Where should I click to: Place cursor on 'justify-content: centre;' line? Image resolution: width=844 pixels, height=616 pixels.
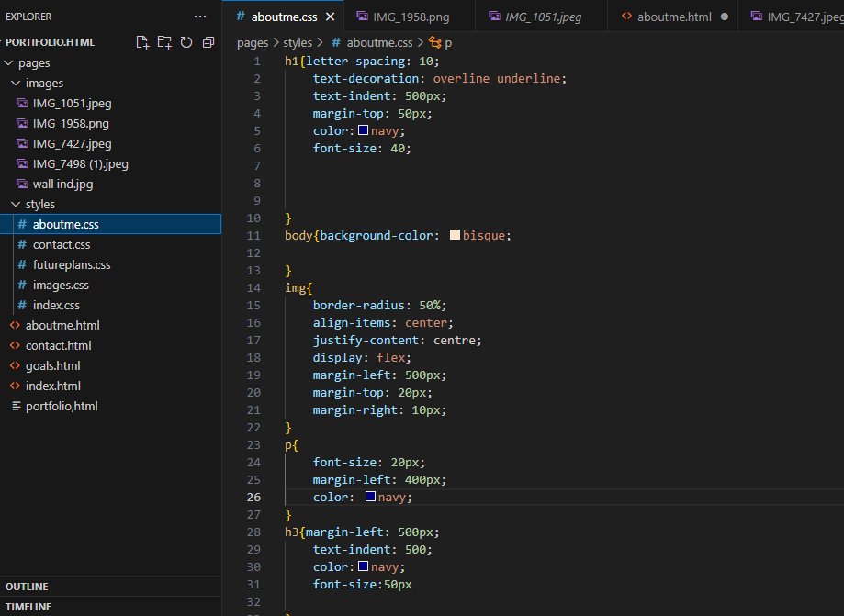point(398,340)
